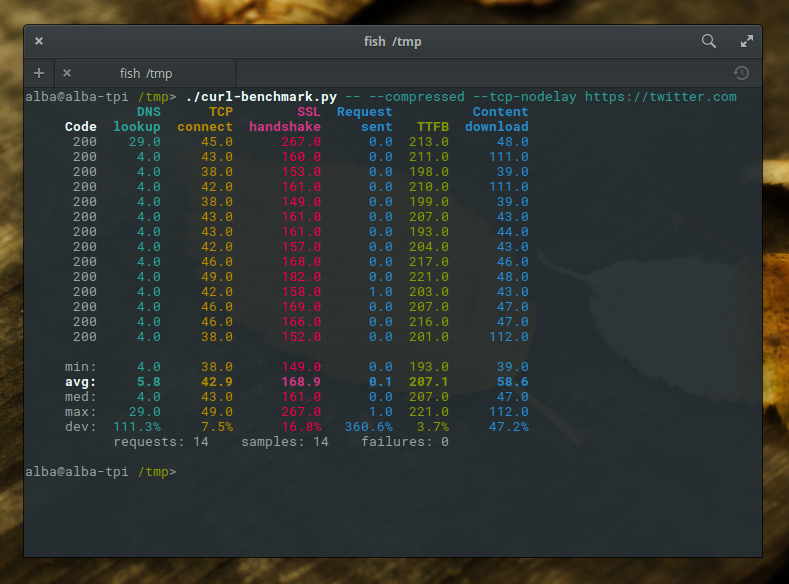Screen dimensions: 789x584
Task: Click the 'requests: 14' summary
Action: tap(161, 442)
